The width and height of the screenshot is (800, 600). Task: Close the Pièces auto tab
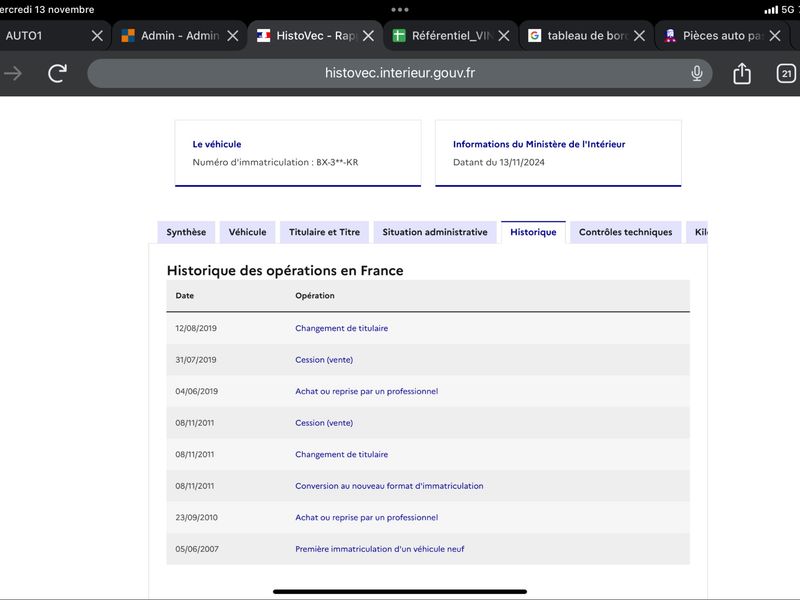click(x=775, y=36)
